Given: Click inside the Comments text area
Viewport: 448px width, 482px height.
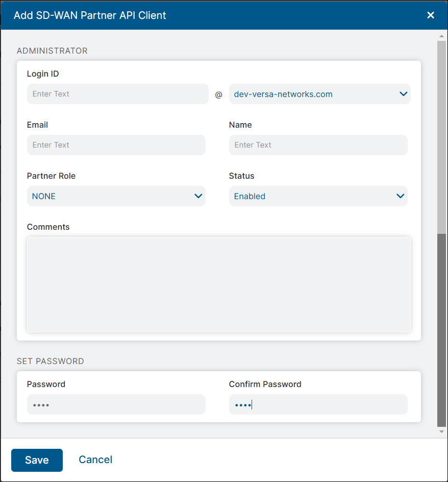Looking at the screenshot, I should [x=219, y=284].
